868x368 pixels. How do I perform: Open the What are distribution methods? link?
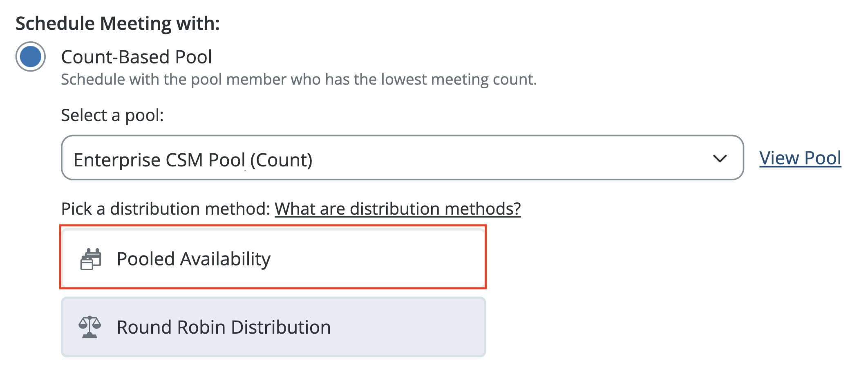[x=397, y=209]
